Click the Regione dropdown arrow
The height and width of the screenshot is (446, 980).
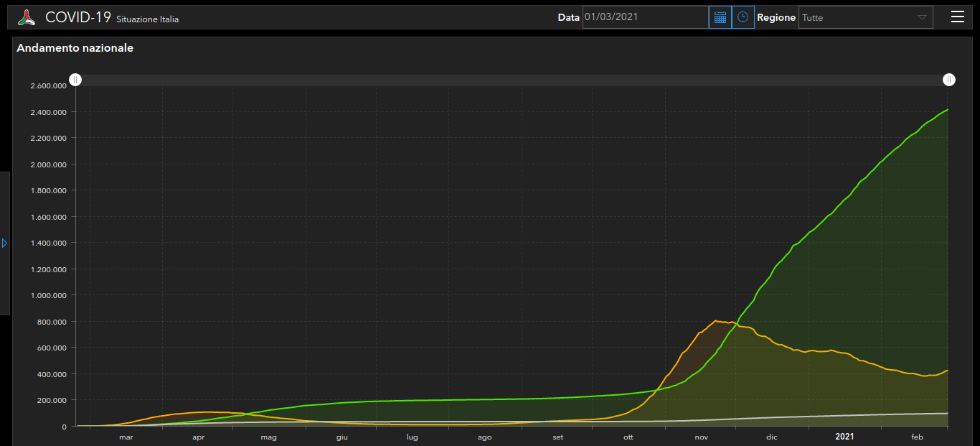pyautogui.click(x=922, y=17)
